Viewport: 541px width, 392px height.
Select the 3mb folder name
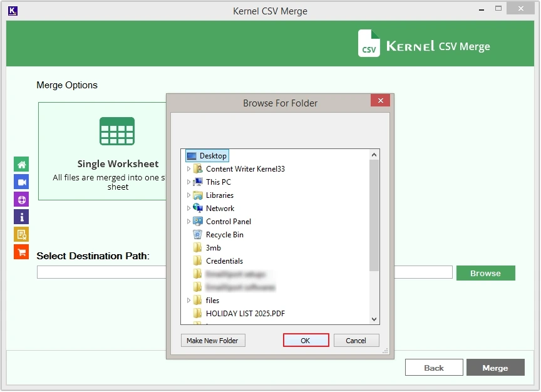click(214, 248)
